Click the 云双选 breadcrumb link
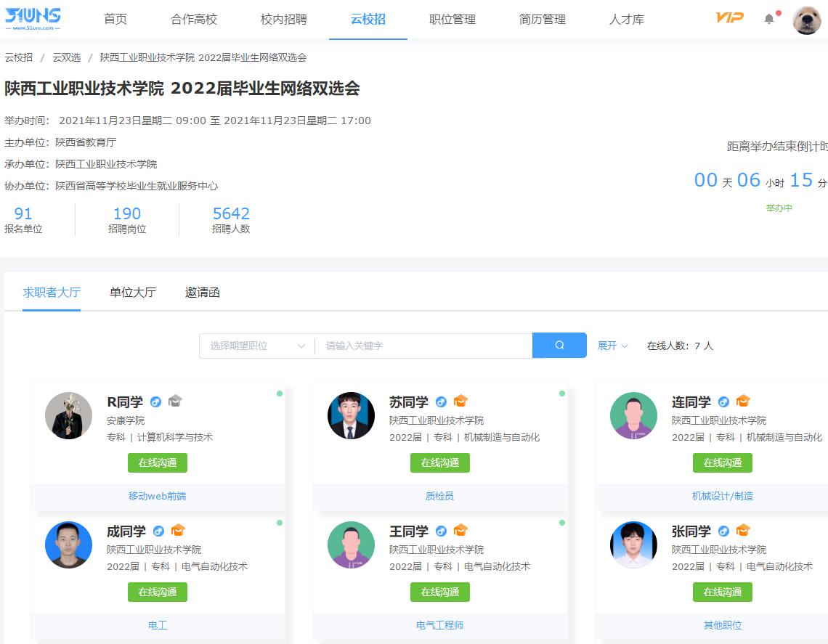Image resolution: width=828 pixels, height=644 pixels. point(67,57)
